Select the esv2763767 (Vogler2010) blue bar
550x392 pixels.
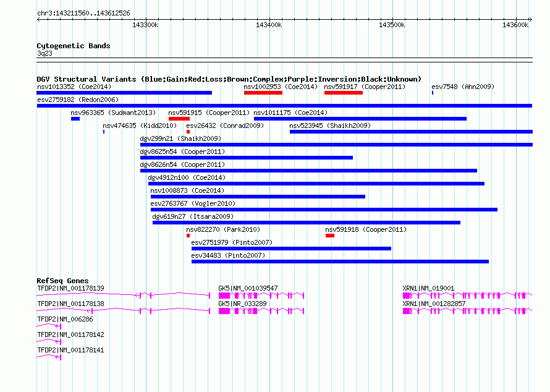pyautogui.click(x=324, y=210)
